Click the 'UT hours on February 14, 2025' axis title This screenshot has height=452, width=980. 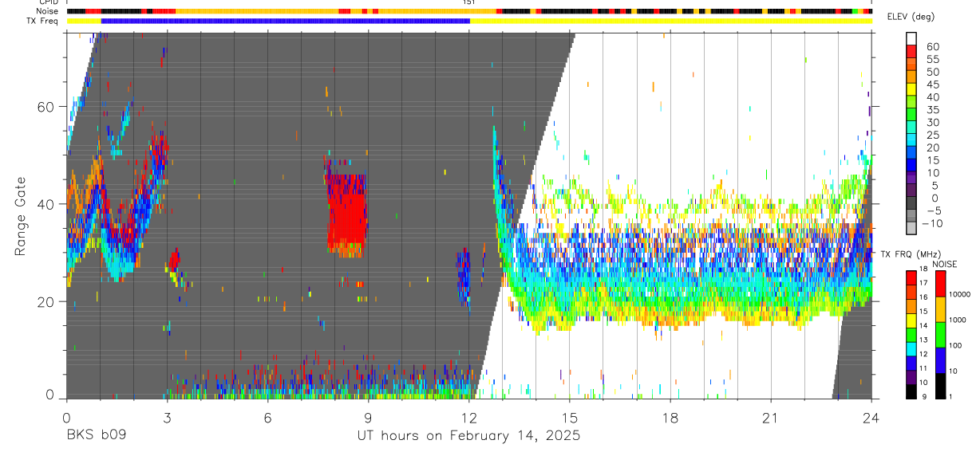pos(468,436)
